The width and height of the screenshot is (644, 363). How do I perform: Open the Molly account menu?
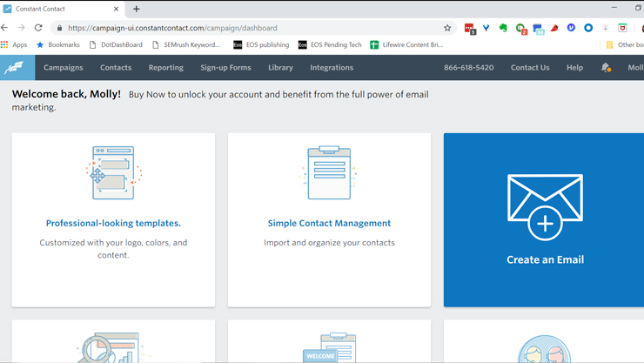635,67
